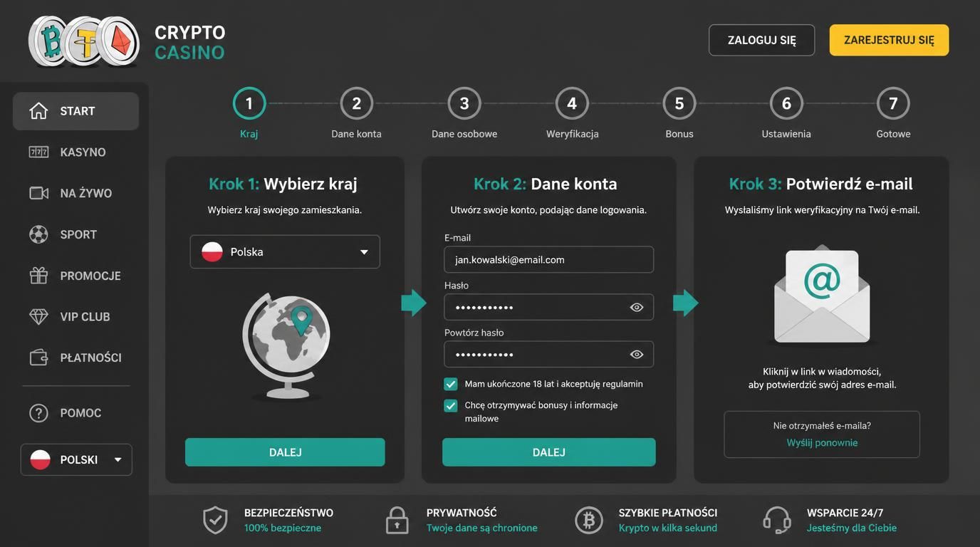This screenshot has width=980, height=547.
Task: Click the Polish flag in country selector
Action: (x=212, y=251)
